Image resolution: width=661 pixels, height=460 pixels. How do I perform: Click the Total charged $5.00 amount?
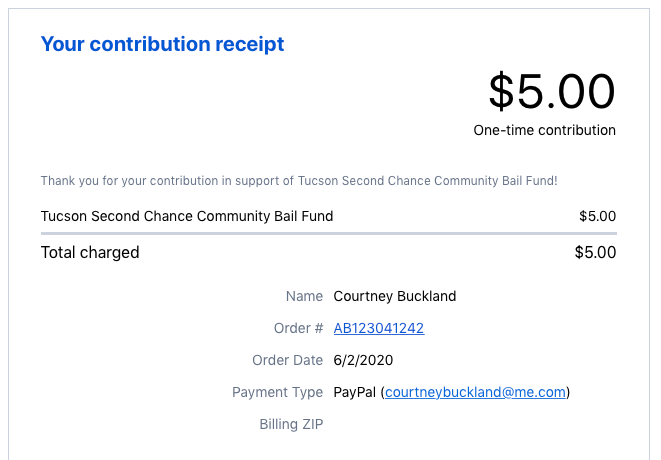(x=595, y=252)
